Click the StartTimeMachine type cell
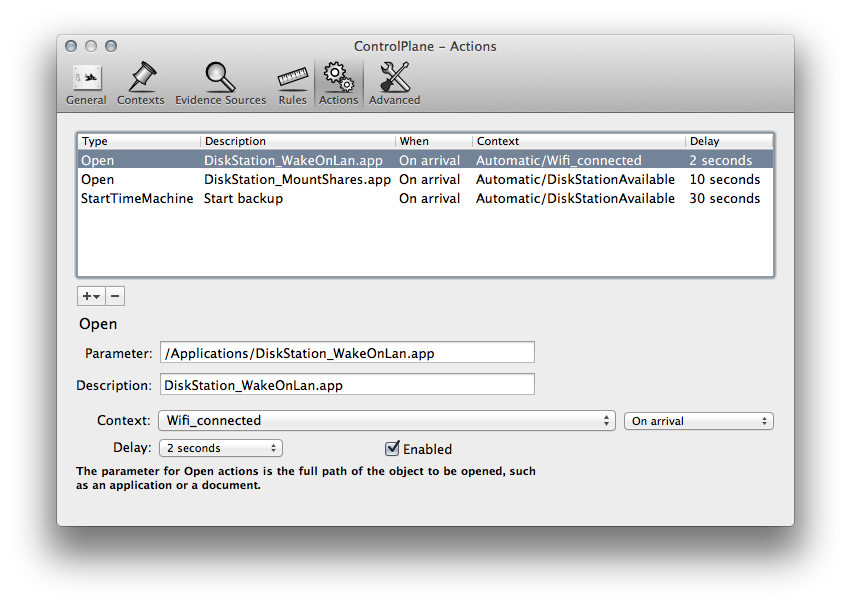 (137, 198)
